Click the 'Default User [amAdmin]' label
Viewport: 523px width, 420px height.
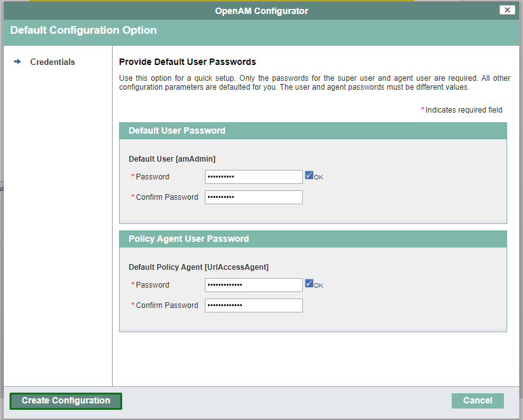[x=172, y=159]
